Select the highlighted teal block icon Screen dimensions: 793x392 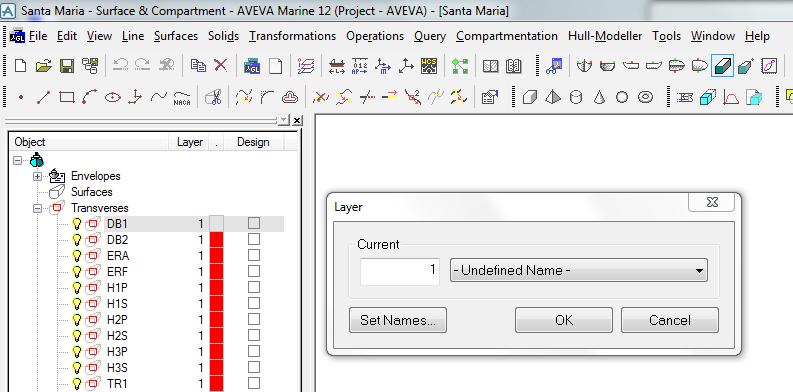[722, 66]
